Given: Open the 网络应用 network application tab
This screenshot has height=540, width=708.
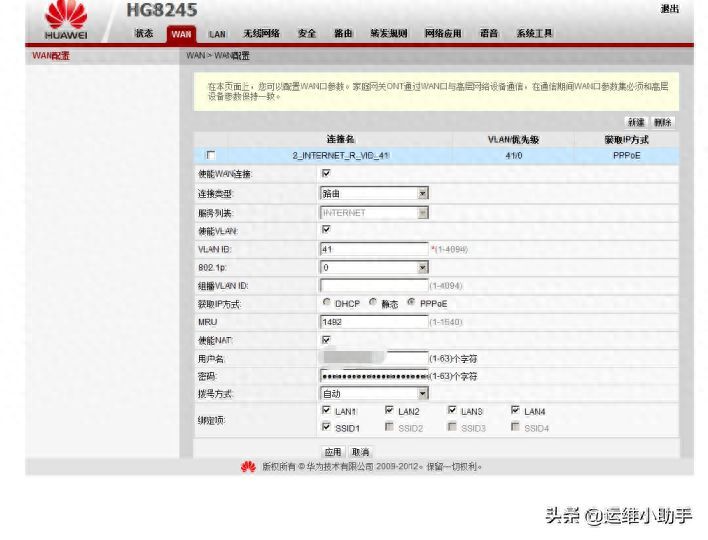Looking at the screenshot, I should [443, 33].
